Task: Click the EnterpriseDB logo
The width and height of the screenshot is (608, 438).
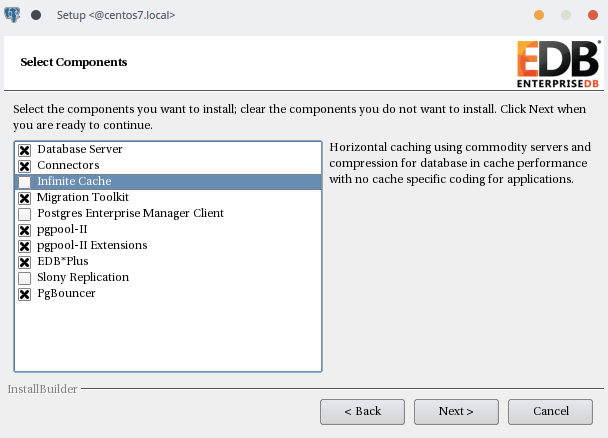Action: (559, 64)
